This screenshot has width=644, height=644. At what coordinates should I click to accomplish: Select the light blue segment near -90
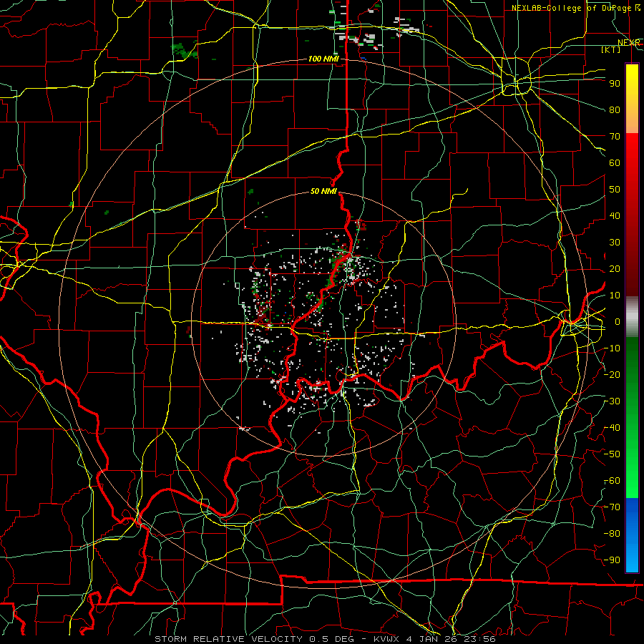pyautogui.click(x=632, y=557)
